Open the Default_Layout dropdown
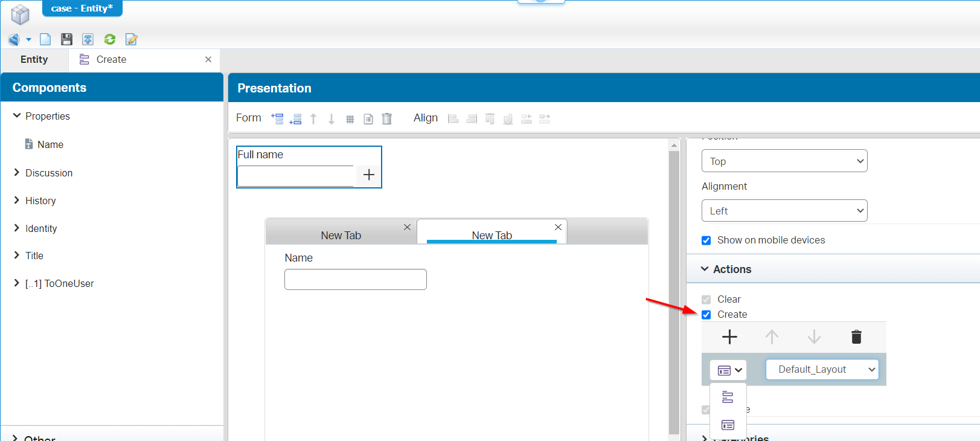Image resolution: width=980 pixels, height=441 pixels. [821, 370]
